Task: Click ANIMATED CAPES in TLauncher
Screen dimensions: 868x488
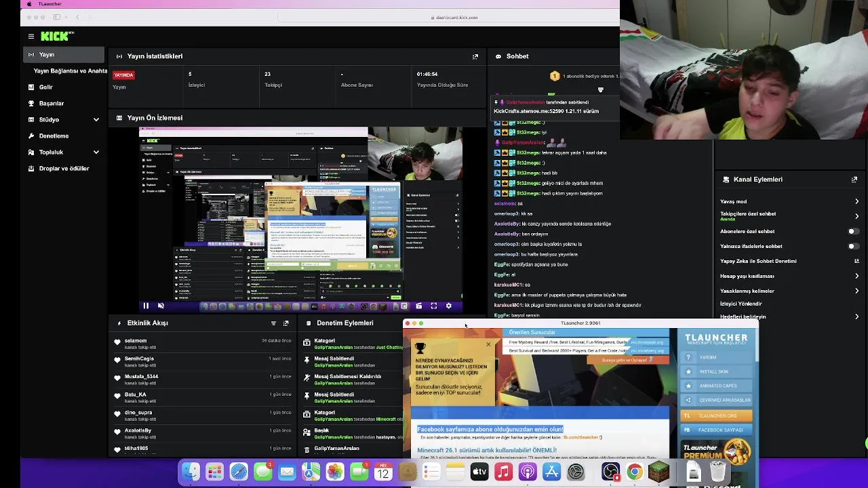Action: 717,386
